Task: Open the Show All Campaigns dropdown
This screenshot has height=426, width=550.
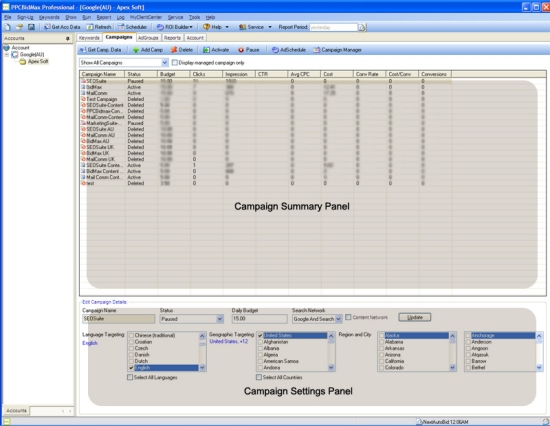Action: pos(165,63)
